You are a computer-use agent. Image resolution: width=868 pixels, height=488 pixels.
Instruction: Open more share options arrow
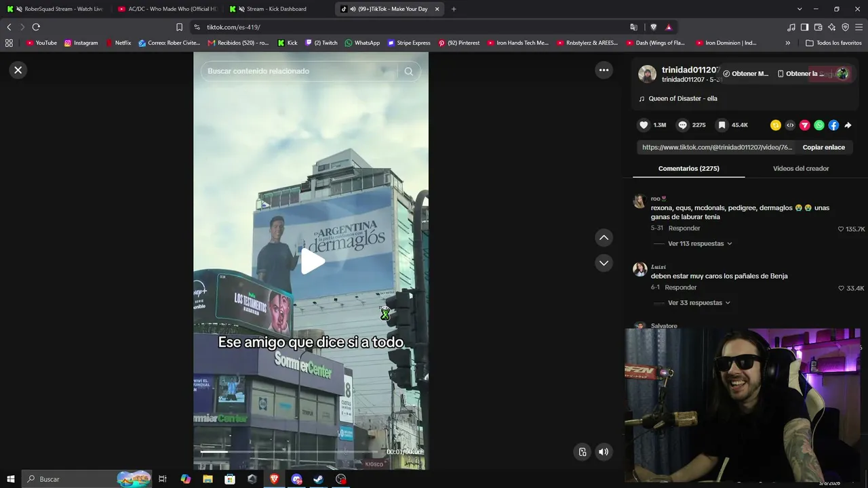coord(848,125)
